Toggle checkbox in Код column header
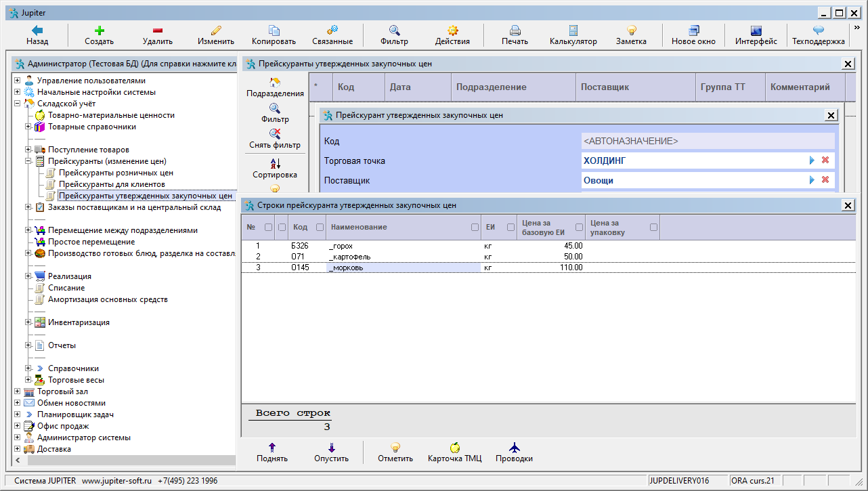 click(x=320, y=228)
